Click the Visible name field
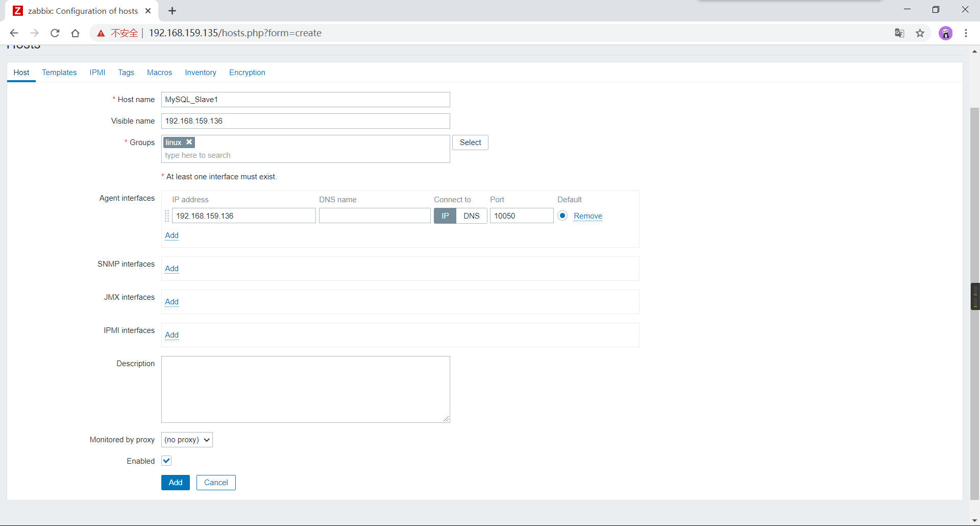 click(306, 121)
